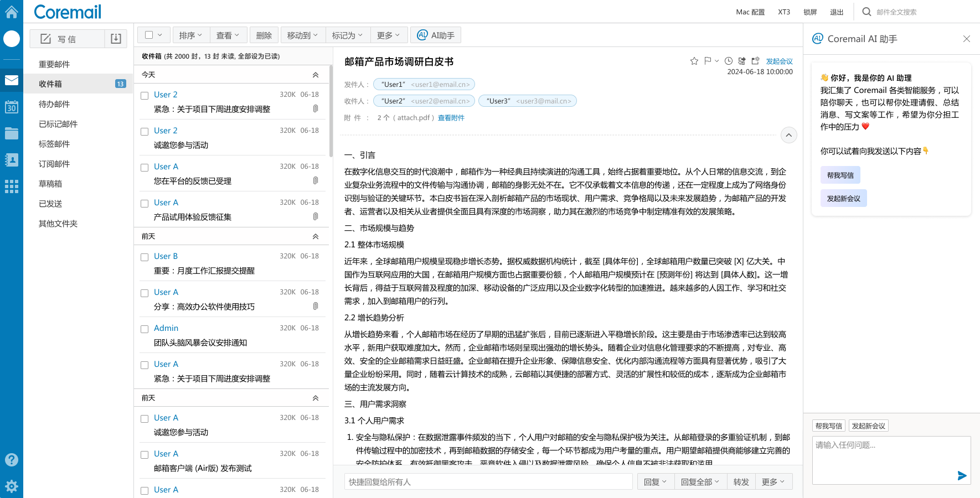
Task: Tick the checkbox for Admin's email
Action: [145, 329]
